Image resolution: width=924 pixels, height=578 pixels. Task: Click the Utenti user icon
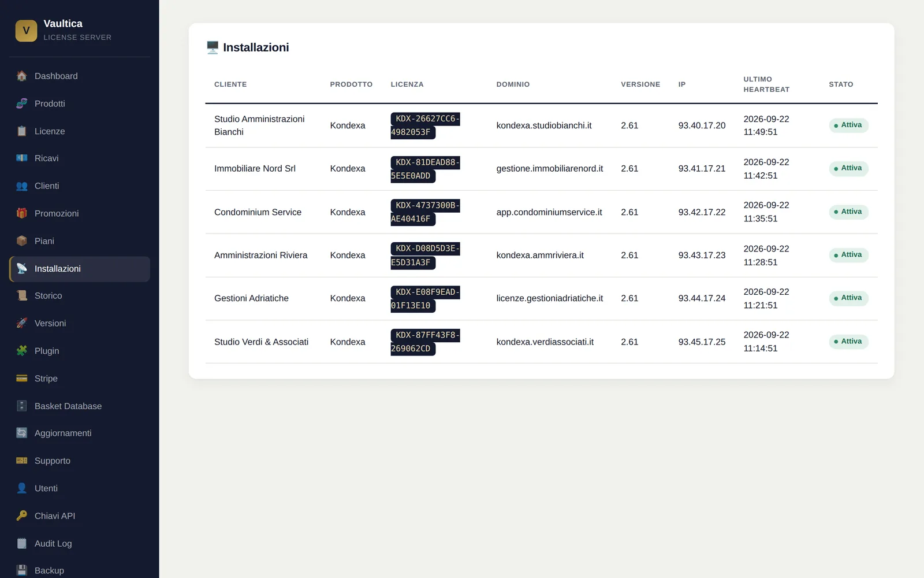pos(22,488)
